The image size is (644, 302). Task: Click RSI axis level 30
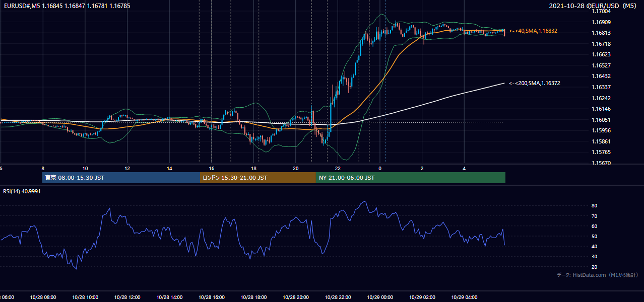(x=595, y=257)
